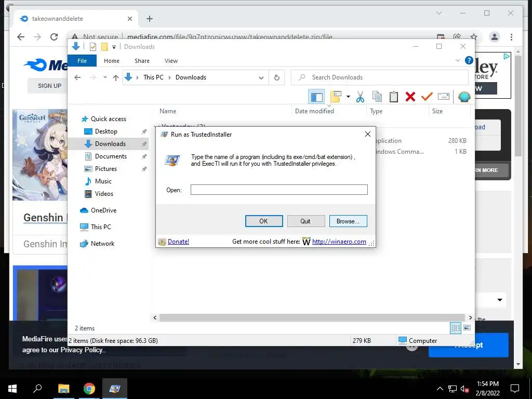The image size is (532, 399).
Task: Click the Open text field in ExecTI
Action: [x=279, y=190]
